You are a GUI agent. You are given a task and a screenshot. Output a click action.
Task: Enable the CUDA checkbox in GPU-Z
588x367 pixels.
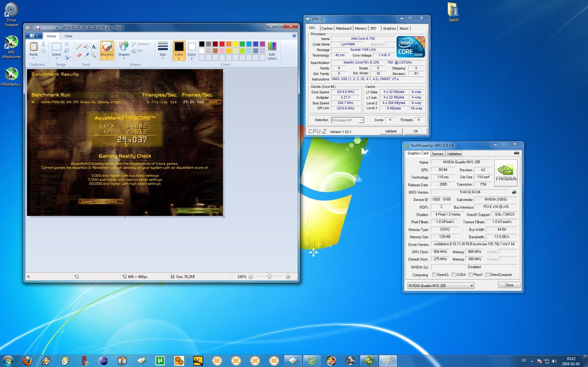pyautogui.click(x=453, y=274)
